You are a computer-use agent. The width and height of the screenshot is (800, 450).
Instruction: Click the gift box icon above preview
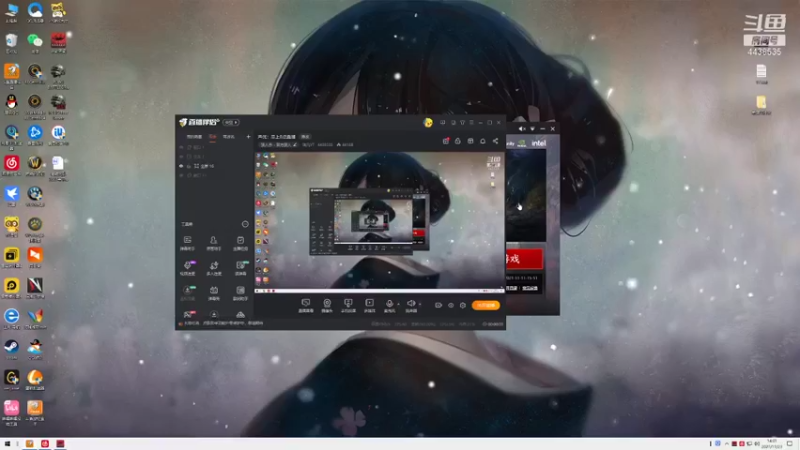pos(470,141)
